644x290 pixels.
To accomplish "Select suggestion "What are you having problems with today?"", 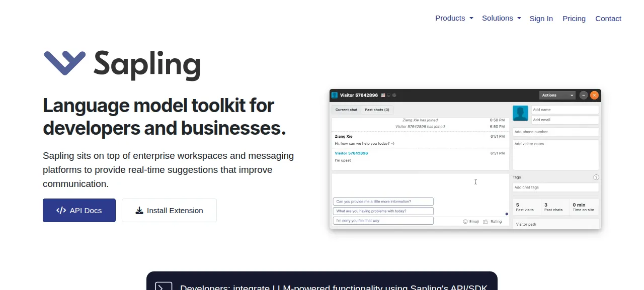I will pos(383,211).
